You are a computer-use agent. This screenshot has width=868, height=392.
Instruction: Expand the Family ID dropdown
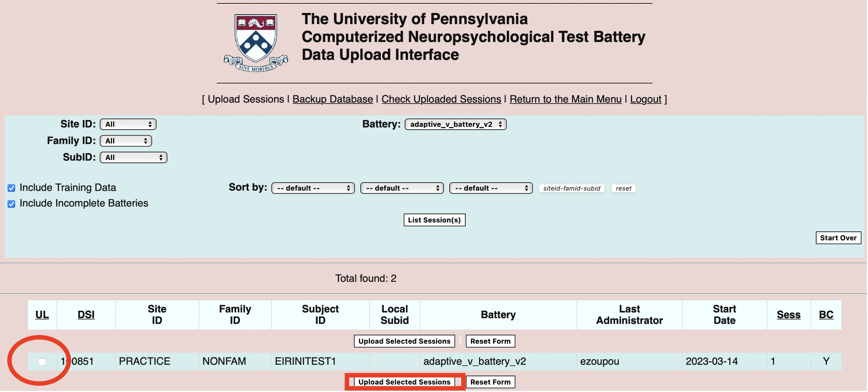[x=126, y=141]
